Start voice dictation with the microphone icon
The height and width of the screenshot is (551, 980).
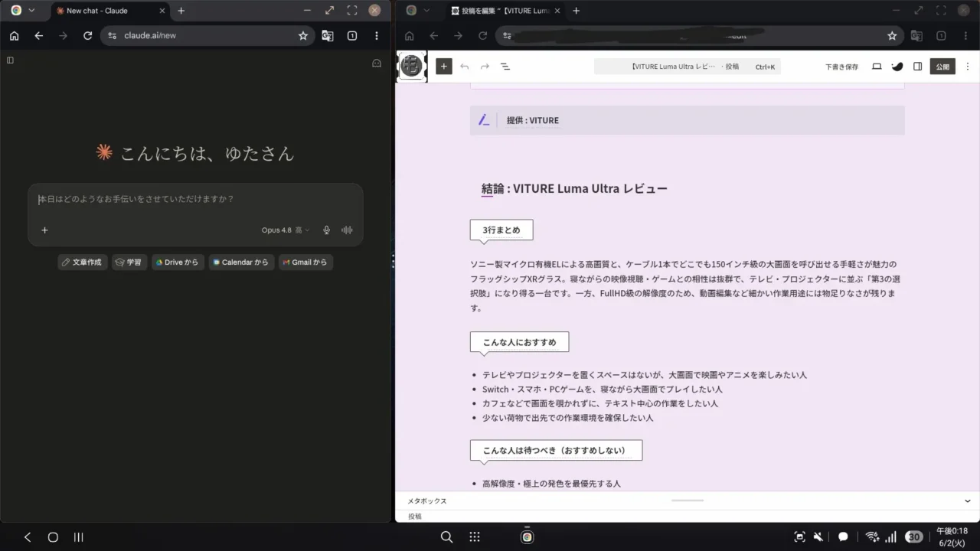327,230
